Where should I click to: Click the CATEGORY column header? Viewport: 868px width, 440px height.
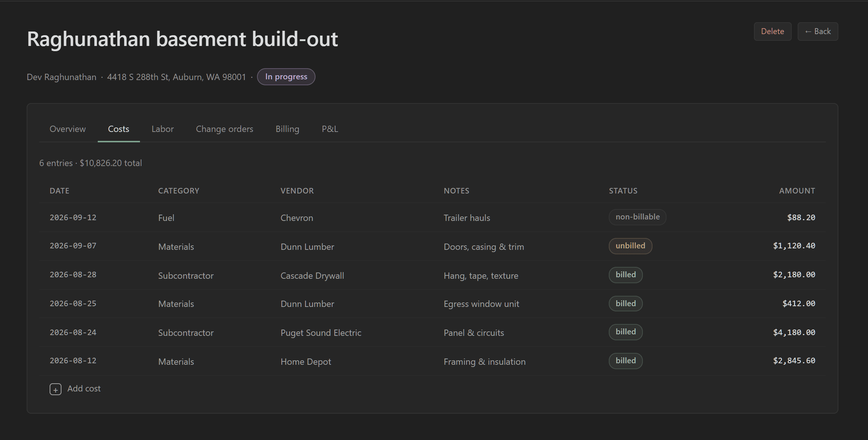click(x=179, y=191)
